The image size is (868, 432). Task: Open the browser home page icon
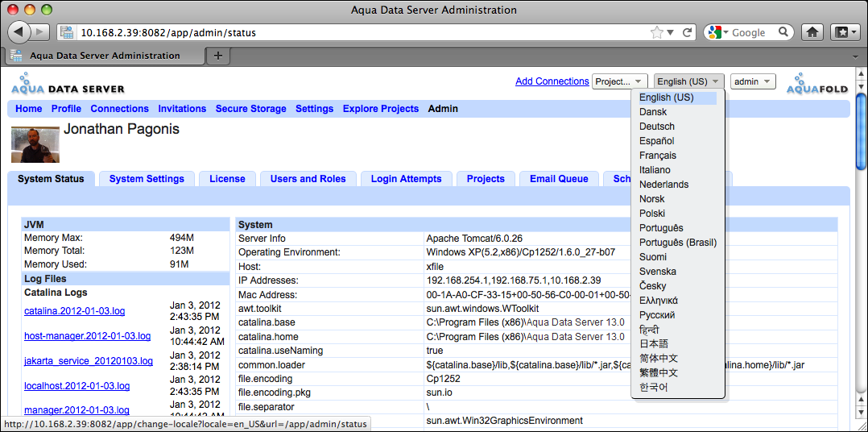coord(812,32)
